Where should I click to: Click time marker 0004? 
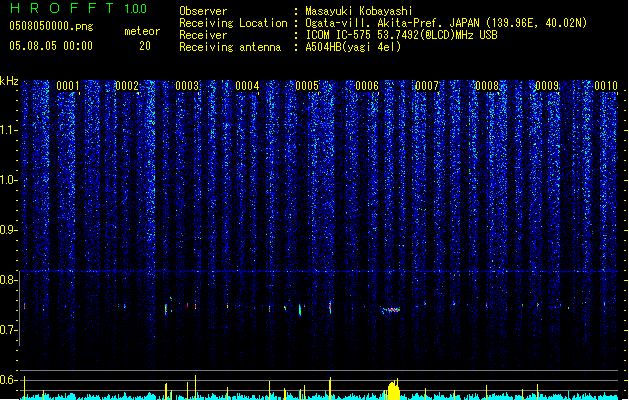[247, 86]
